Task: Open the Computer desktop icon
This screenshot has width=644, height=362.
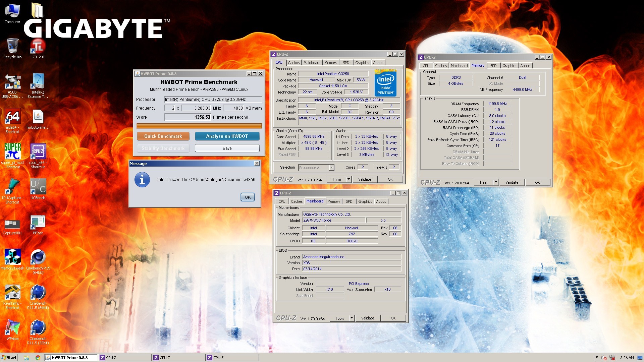Action: click(x=12, y=13)
